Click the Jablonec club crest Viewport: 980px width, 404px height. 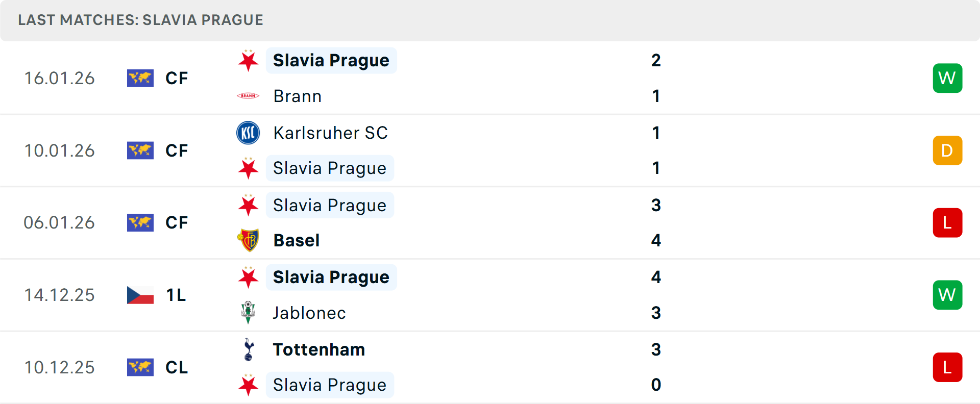click(248, 312)
